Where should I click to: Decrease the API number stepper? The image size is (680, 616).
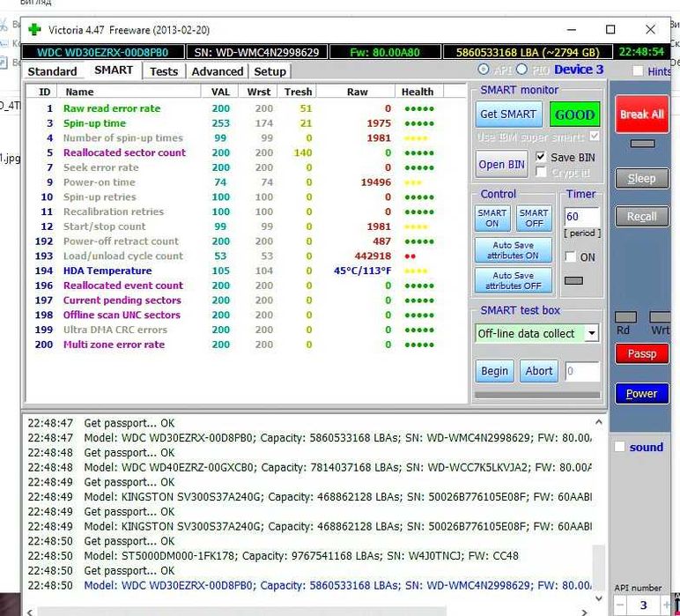tap(620, 605)
